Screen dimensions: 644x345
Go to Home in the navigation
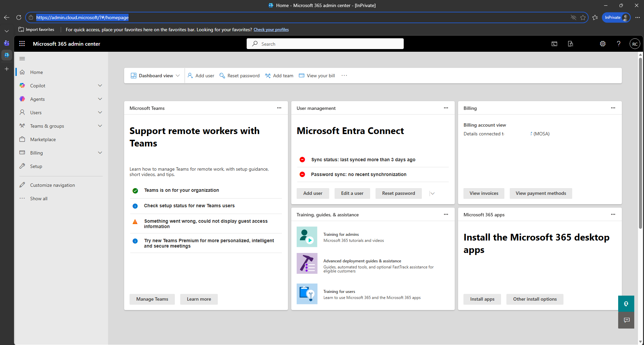pyautogui.click(x=61, y=72)
